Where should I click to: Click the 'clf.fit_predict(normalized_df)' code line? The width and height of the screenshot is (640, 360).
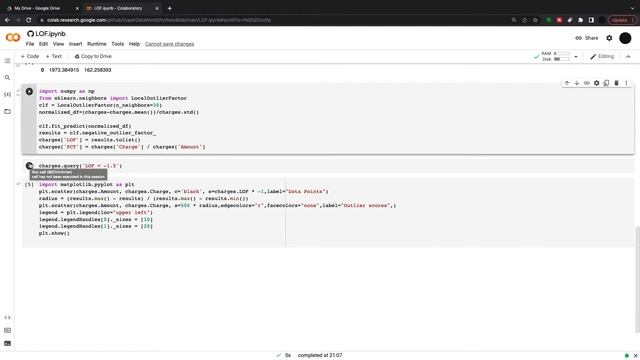click(85, 126)
